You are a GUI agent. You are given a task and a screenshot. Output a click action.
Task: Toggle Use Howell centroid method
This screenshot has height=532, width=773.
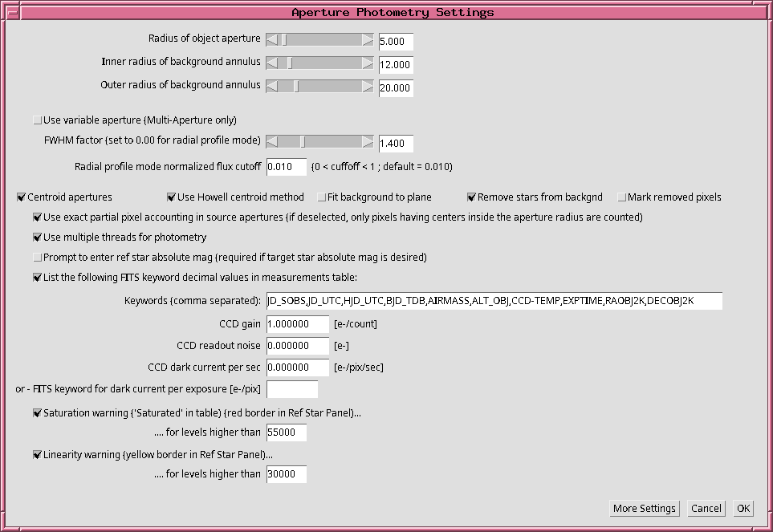[x=172, y=197]
